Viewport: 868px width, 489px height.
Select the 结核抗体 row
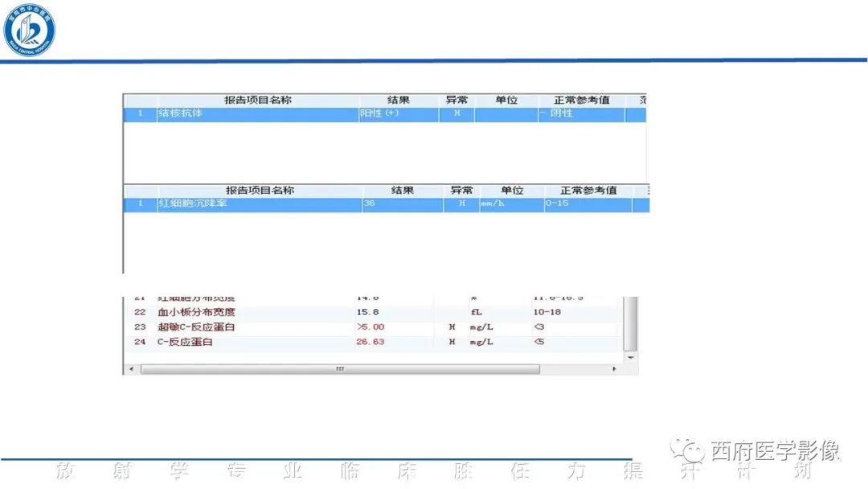(x=385, y=114)
